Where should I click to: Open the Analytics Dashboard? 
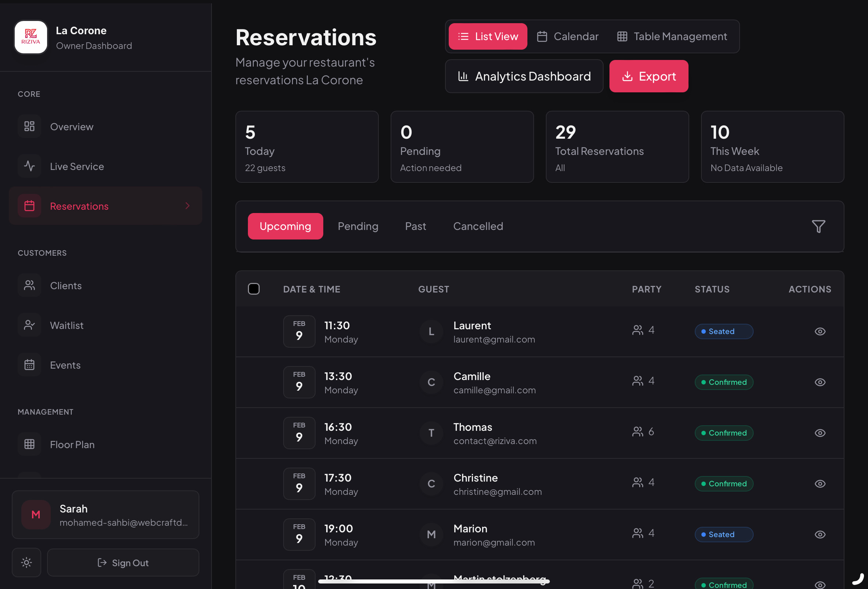point(524,76)
